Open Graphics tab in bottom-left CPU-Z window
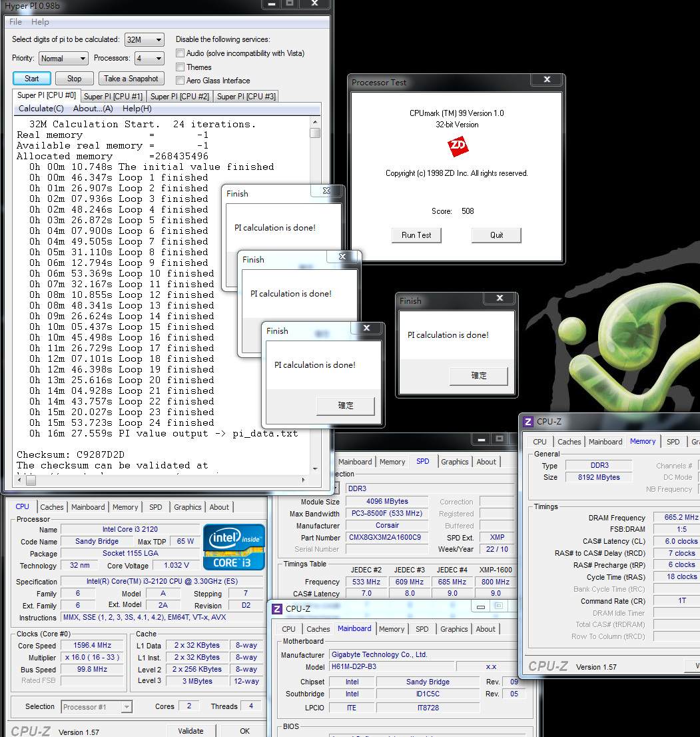700x737 pixels. 187,507
